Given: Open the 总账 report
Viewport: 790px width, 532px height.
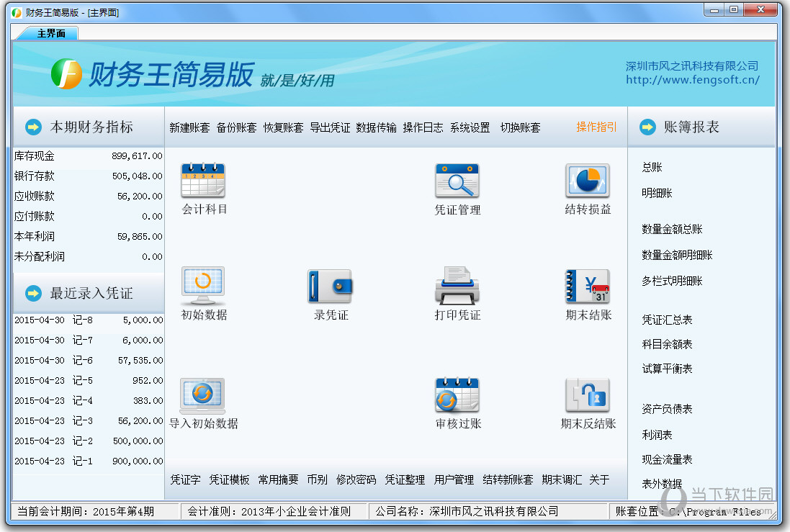Looking at the screenshot, I should [652, 167].
